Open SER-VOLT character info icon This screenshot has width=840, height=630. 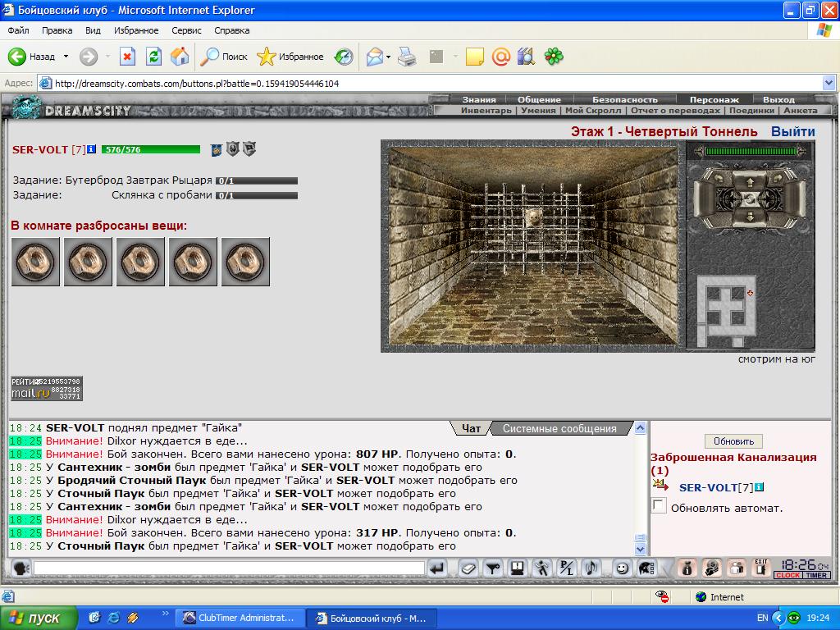pyautogui.click(x=92, y=149)
